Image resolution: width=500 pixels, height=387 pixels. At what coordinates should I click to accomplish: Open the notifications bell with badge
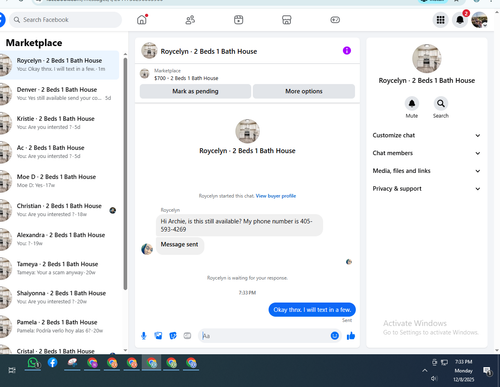click(x=460, y=20)
